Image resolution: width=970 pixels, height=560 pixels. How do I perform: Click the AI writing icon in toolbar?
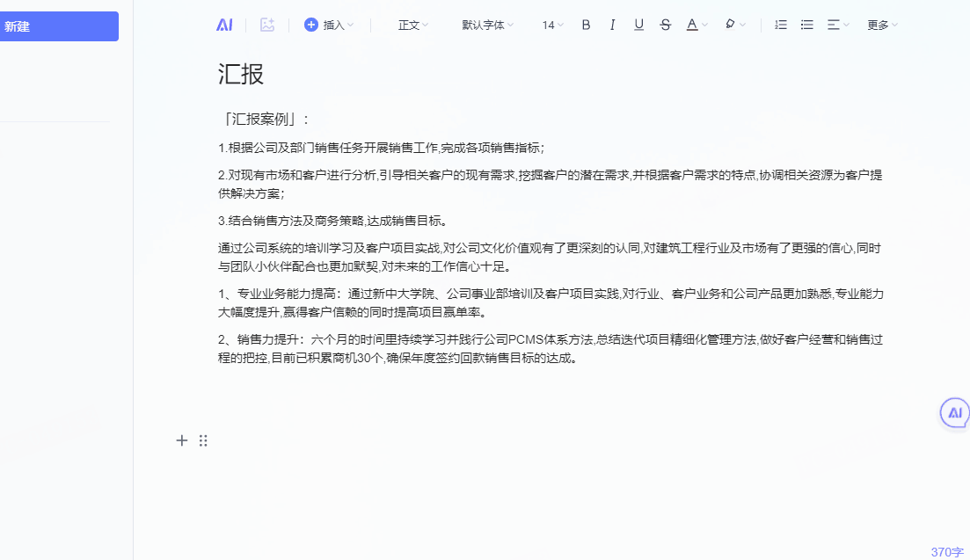224,25
